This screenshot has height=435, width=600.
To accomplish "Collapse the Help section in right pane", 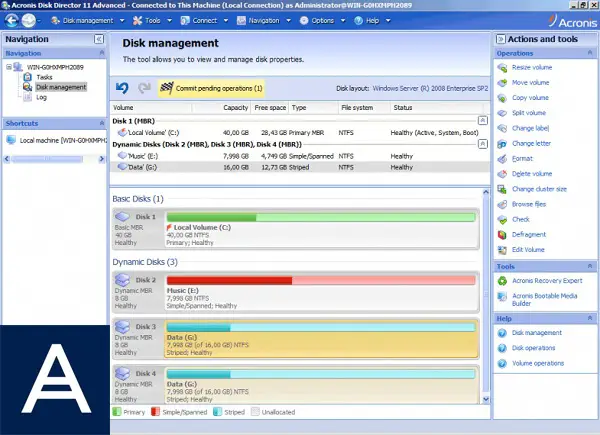I will 590,318.
